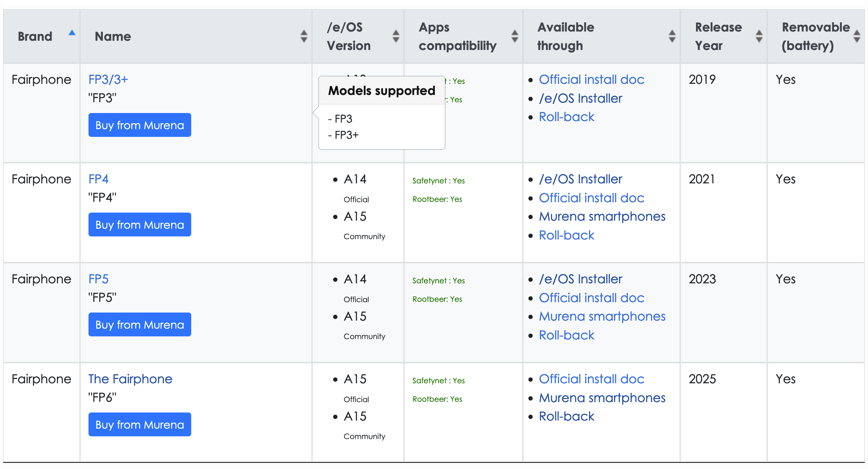The width and height of the screenshot is (868, 469).
Task: Open Roll-back link in FP6 row
Action: [x=567, y=416]
